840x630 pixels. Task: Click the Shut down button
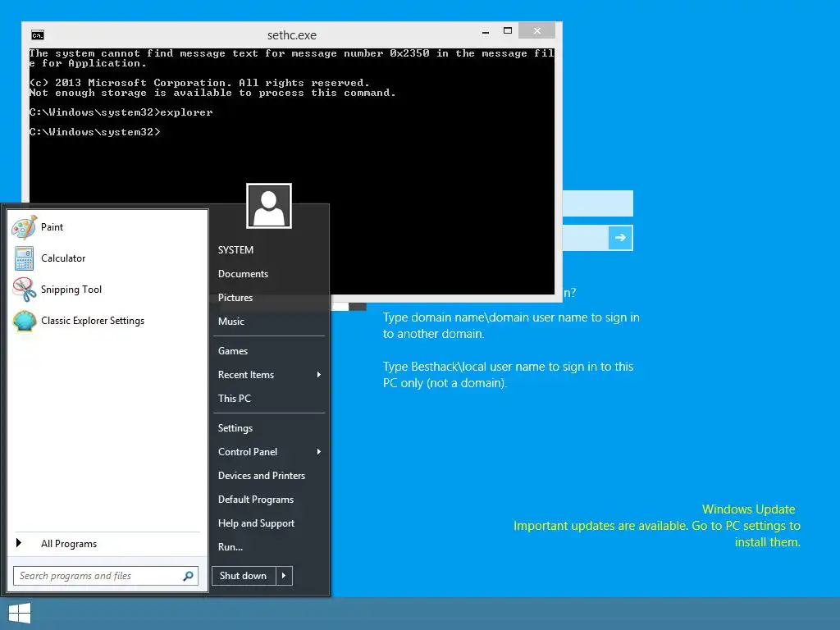click(x=244, y=576)
